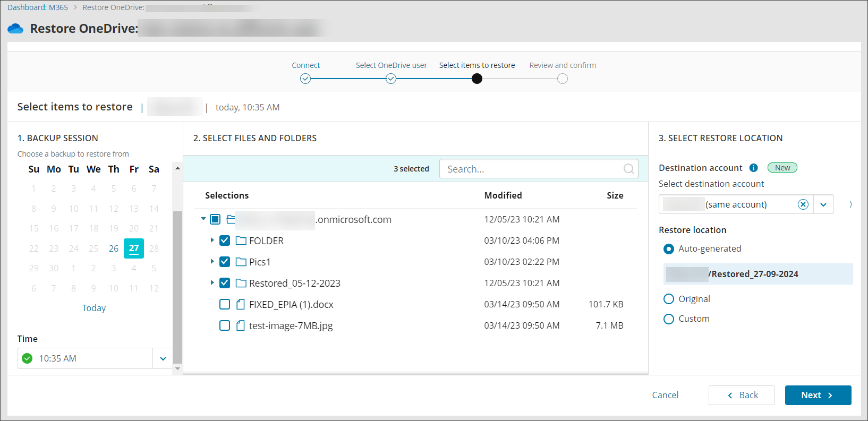Expand the destination account dropdown
Image resolution: width=868 pixels, height=421 pixels.
823,204
